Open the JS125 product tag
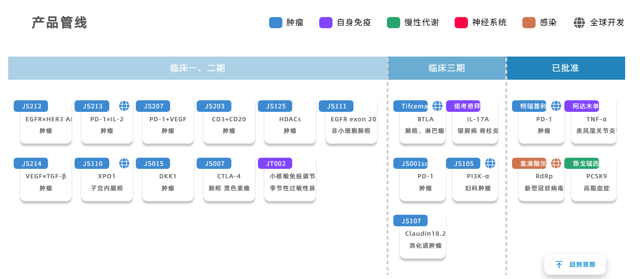Screen dimensions: 644x279 coord(275,106)
